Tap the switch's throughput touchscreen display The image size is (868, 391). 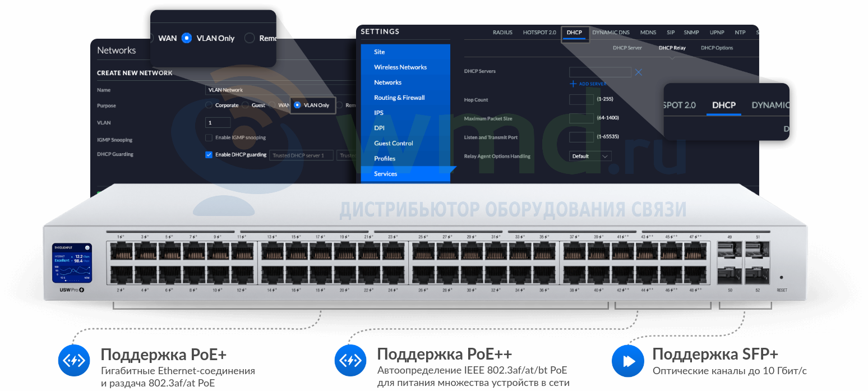[x=72, y=263]
